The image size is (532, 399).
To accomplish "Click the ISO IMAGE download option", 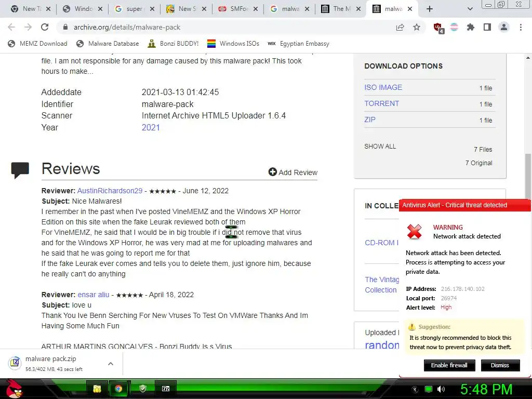I will pyautogui.click(x=383, y=87).
